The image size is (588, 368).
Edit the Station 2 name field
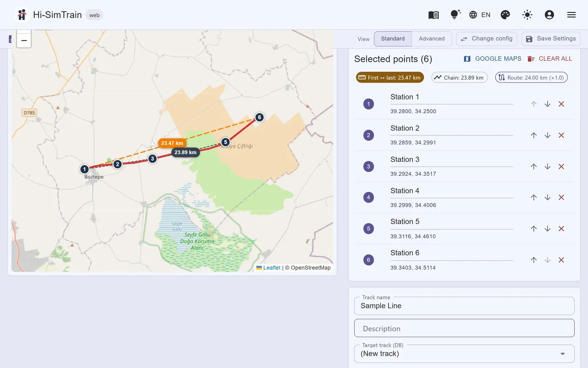(452, 129)
